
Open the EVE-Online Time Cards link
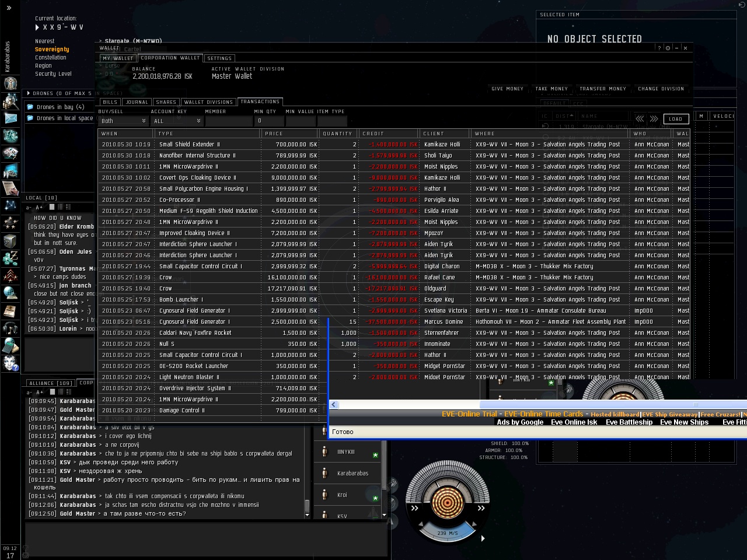543,414
